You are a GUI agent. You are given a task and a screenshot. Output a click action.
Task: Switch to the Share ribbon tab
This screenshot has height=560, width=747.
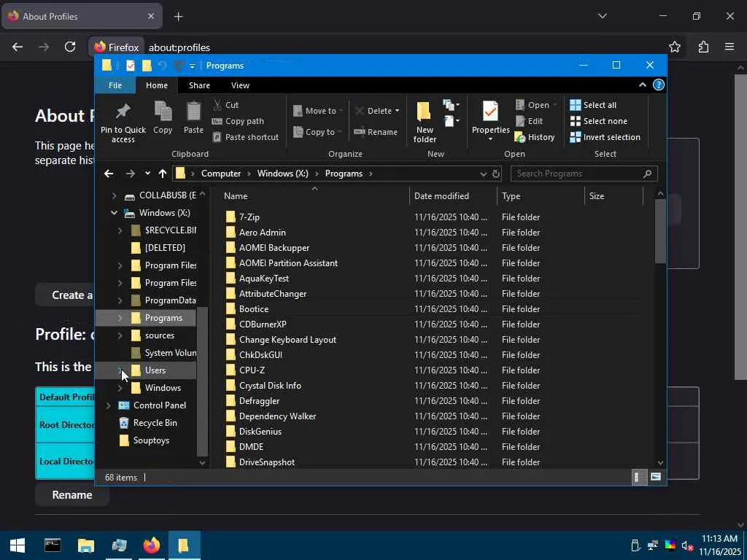[x=199, y=85]
